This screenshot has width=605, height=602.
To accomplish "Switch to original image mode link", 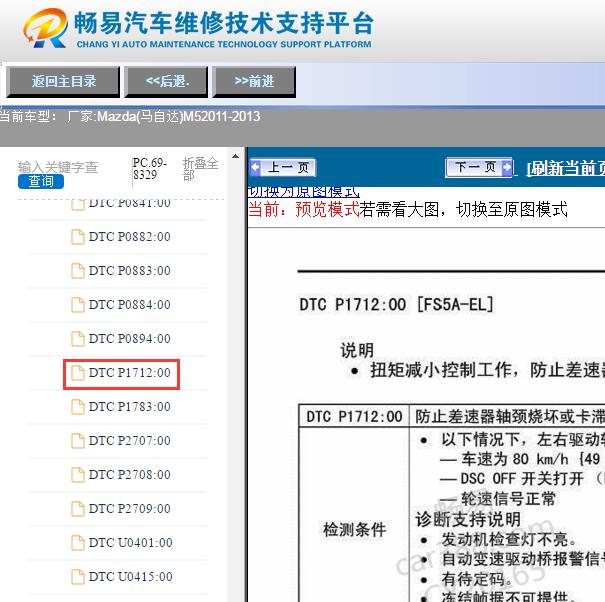I will [304, 192].
